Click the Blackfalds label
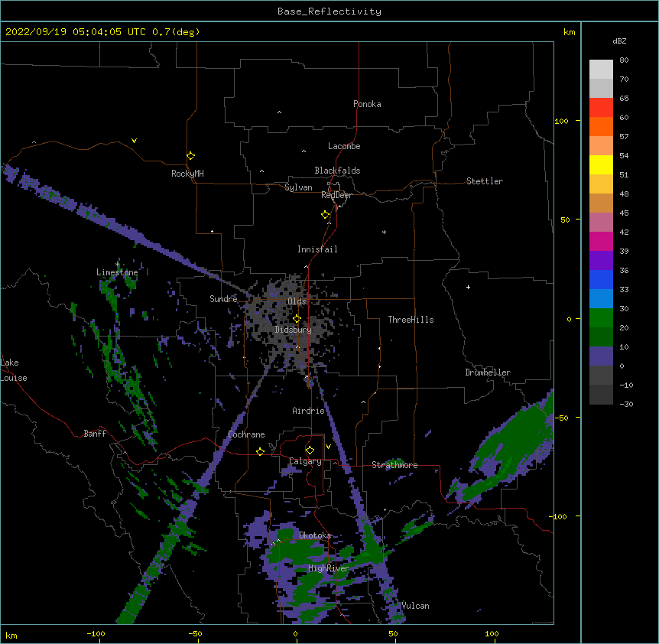 (337, 171)
